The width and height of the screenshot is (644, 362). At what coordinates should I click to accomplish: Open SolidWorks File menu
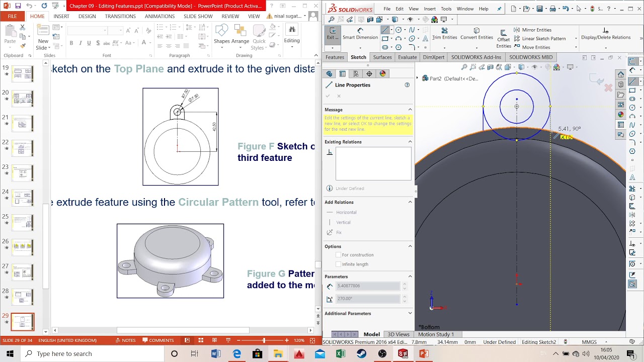[x=387, y=9]
